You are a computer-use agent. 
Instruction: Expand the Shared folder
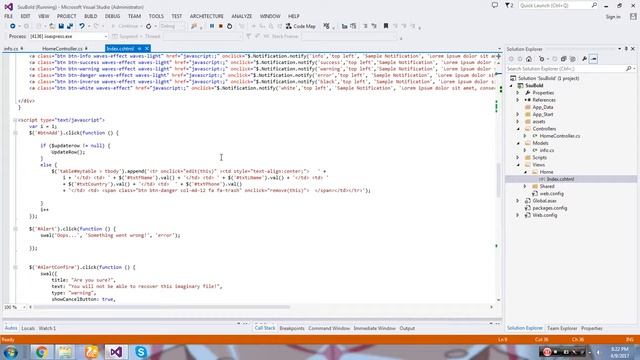[x=525, y=186]
